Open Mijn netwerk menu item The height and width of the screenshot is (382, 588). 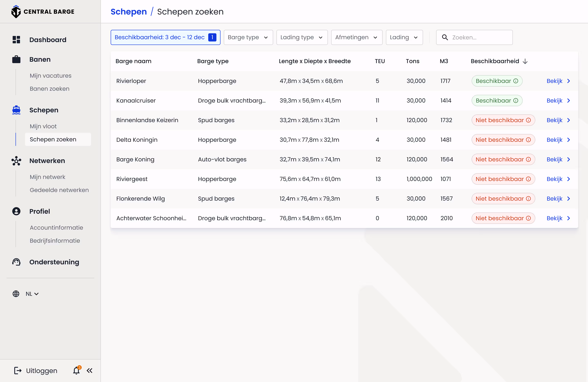click(47, 177)
